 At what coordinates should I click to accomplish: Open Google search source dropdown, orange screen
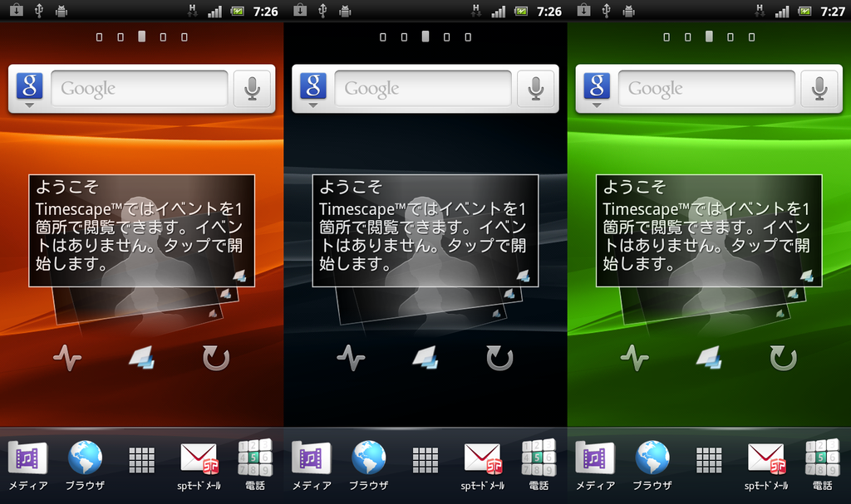pos(30,90)
